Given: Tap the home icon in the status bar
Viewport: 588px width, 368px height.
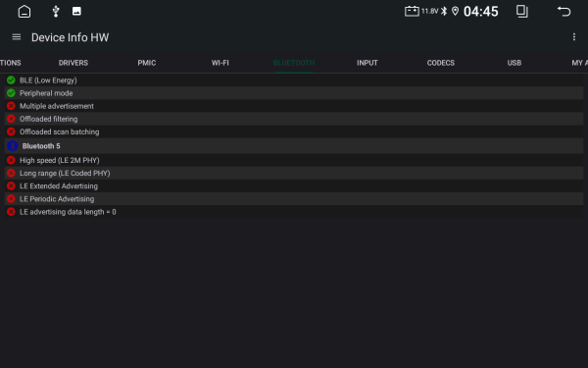Looking at the screenshot, I should pos(24,12).
